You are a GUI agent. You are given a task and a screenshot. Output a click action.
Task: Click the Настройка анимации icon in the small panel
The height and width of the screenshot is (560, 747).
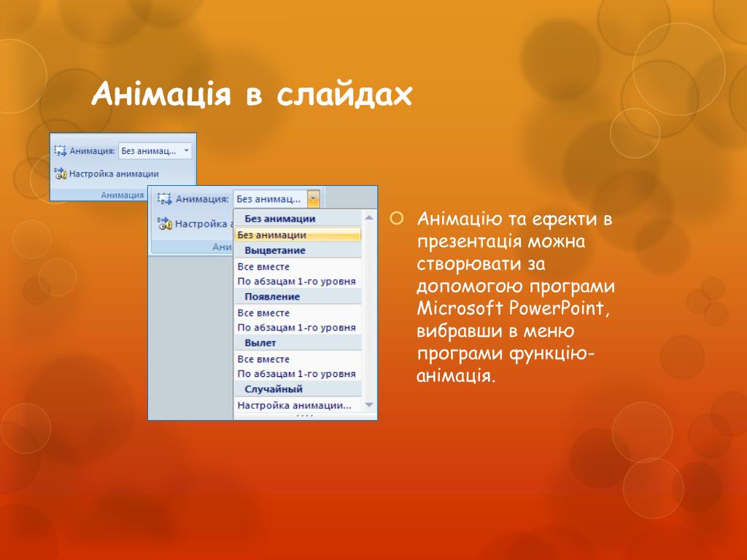pos(60,174)
